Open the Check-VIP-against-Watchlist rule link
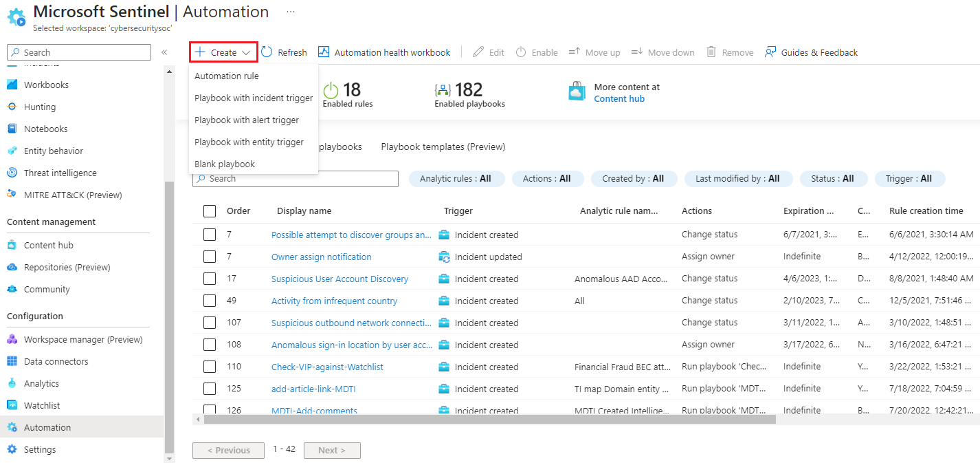Screen dimensions: 980x463 [327, 367]
